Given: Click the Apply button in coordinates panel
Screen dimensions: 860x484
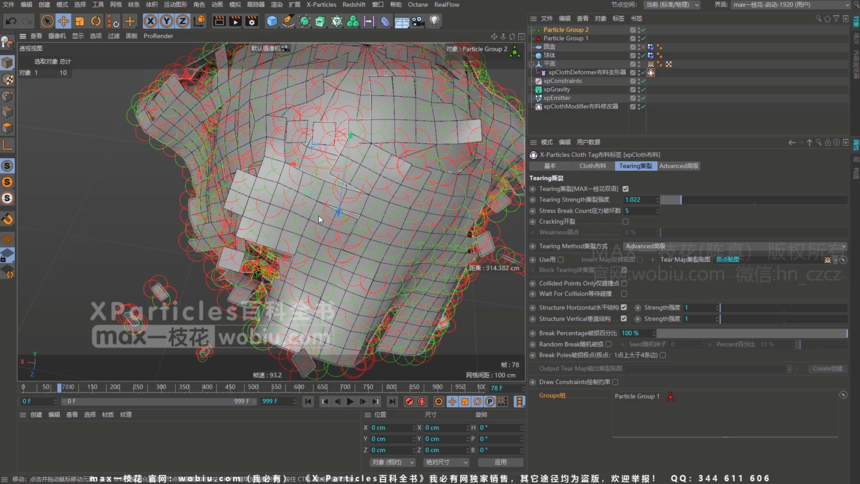Looking at the screenshot, I should click(500, 462).
